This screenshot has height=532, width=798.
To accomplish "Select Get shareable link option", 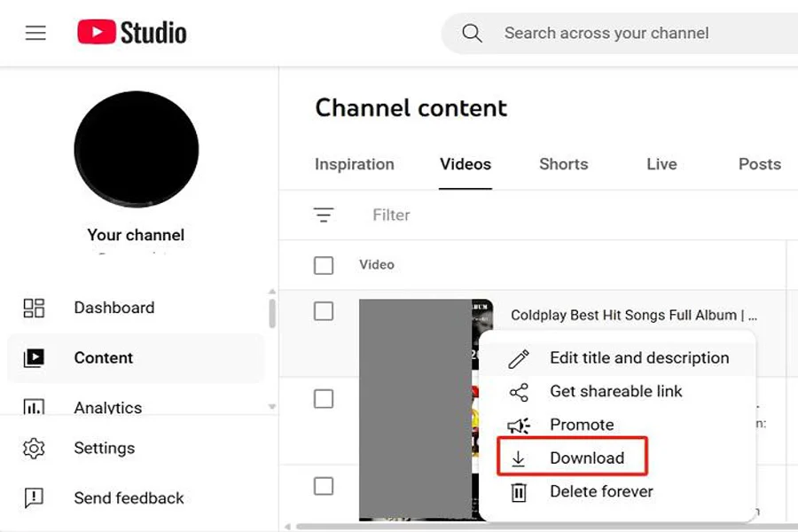I will click(x=616, y=391).
